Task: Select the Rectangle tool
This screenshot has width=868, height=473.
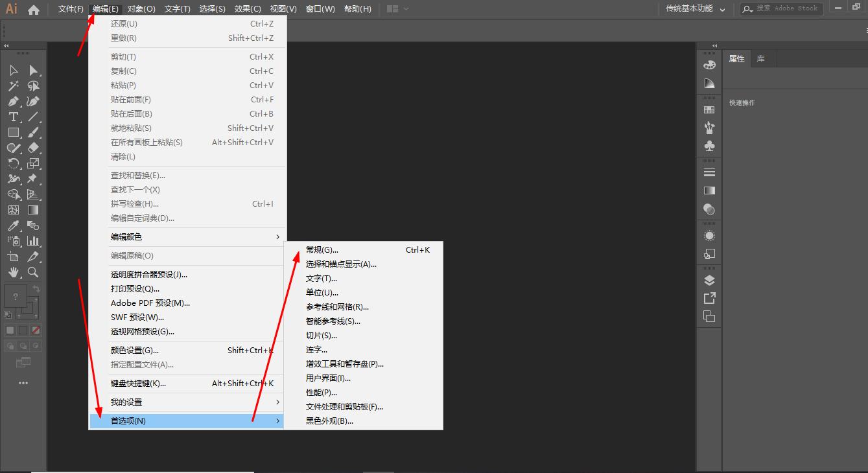Action: (x=13, y=132)
